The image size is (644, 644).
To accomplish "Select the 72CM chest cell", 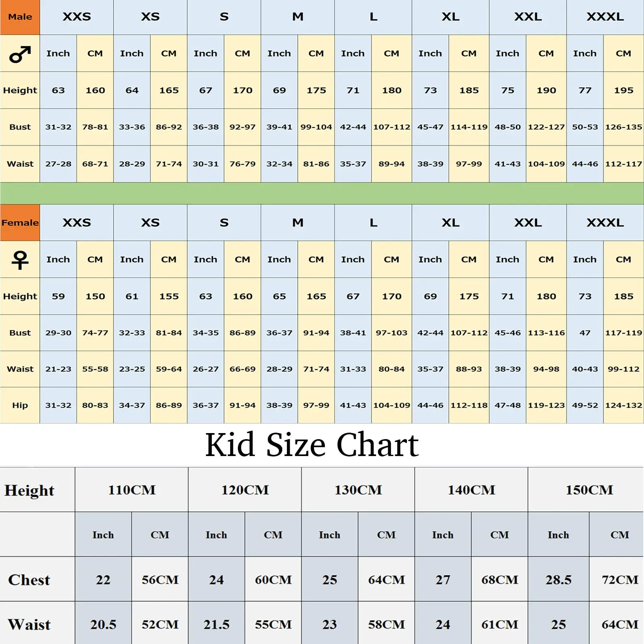I will coord(620,580).
